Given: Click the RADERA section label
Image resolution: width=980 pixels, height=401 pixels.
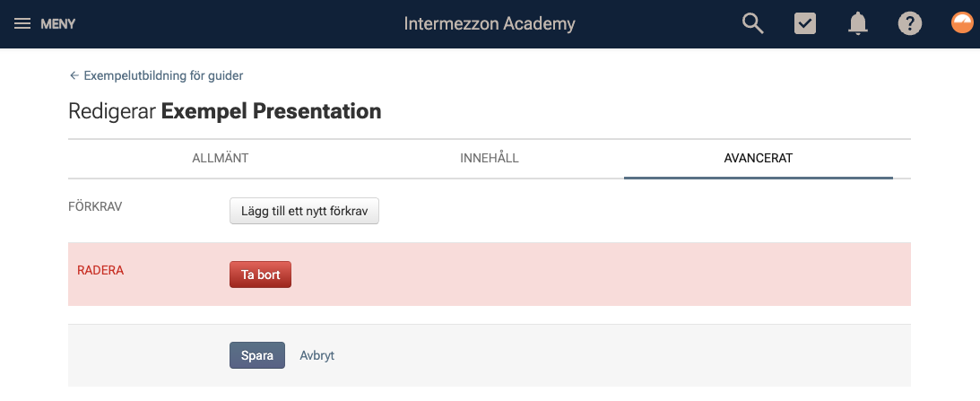Looking at the screenshot, I should [x=100, y=271].
